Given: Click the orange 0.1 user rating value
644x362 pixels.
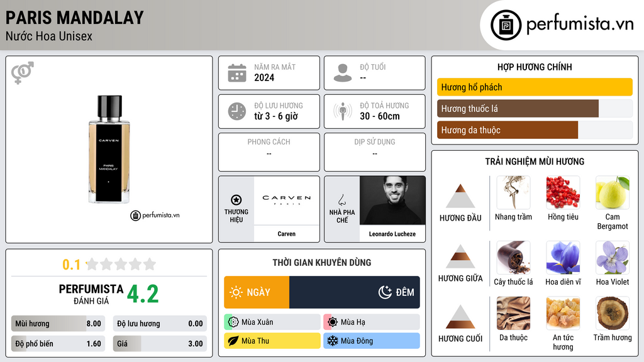Looking at the screenshot, I should [72, 265].
